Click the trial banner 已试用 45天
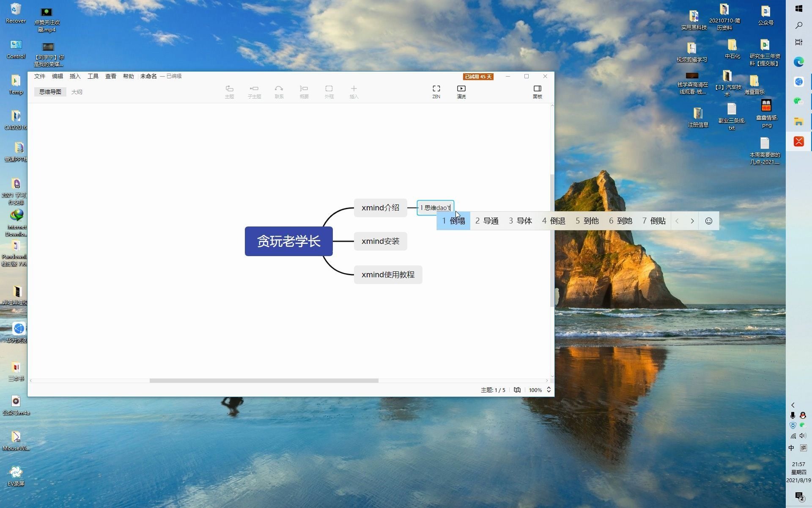 478,76
